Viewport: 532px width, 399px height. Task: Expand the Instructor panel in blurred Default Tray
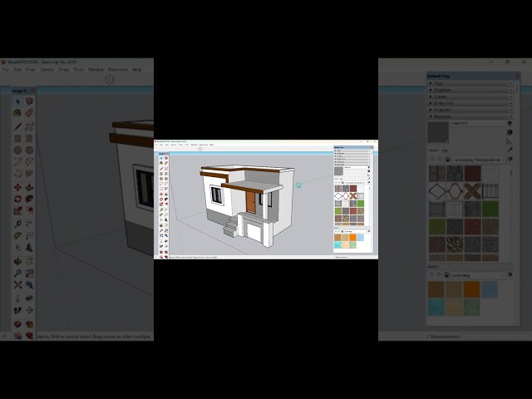coord(471,110)
